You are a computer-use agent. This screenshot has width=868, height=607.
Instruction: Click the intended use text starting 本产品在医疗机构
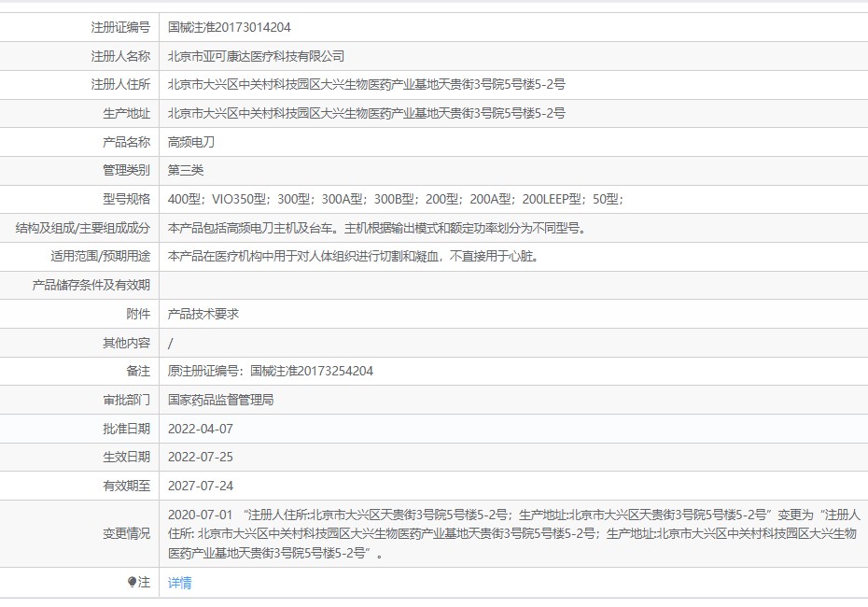click(x=353, y=256)
